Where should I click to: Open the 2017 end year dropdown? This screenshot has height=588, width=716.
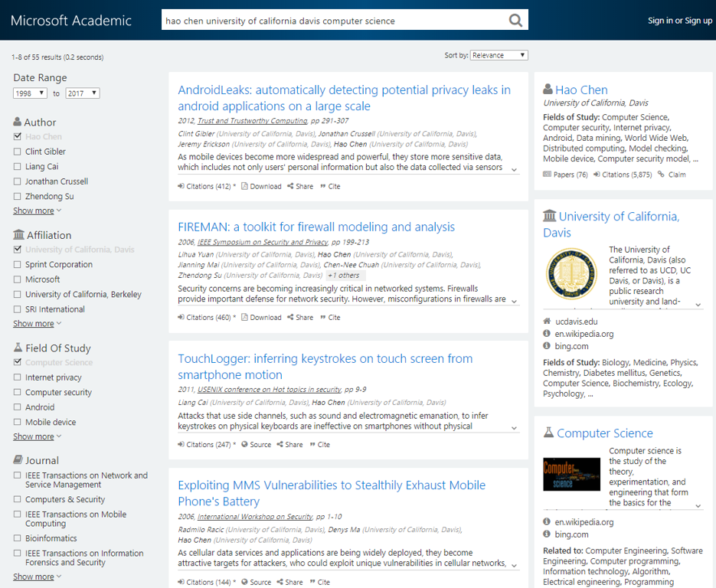(x=81, y=93)
